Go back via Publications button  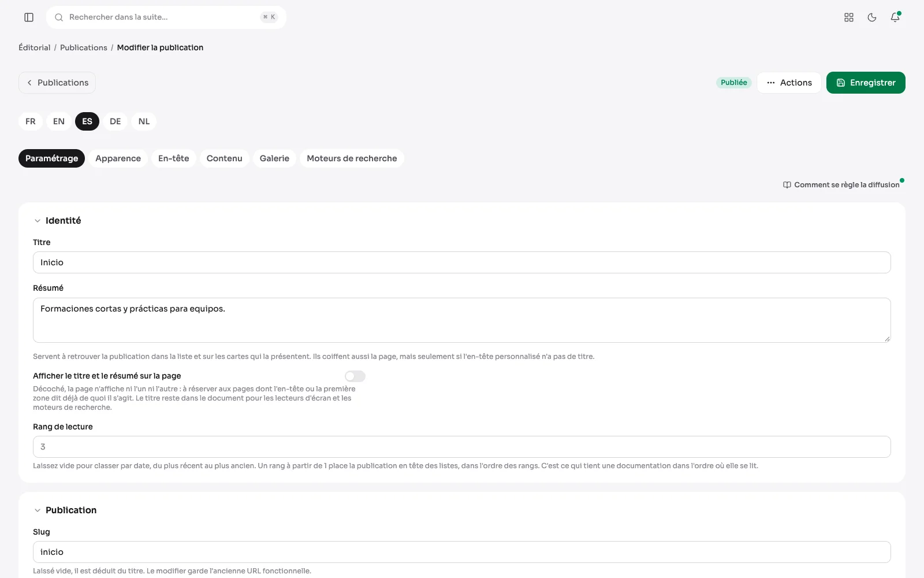(x=57, y=83)
